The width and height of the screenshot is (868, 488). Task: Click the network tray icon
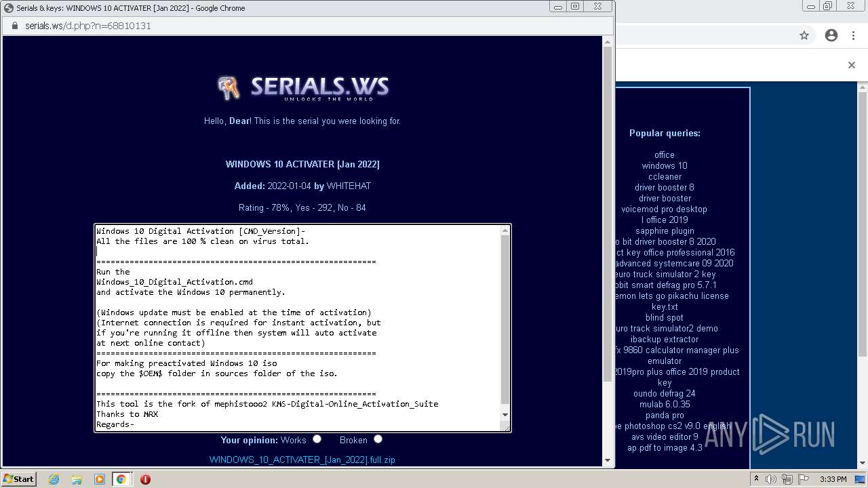coord(787,479)
